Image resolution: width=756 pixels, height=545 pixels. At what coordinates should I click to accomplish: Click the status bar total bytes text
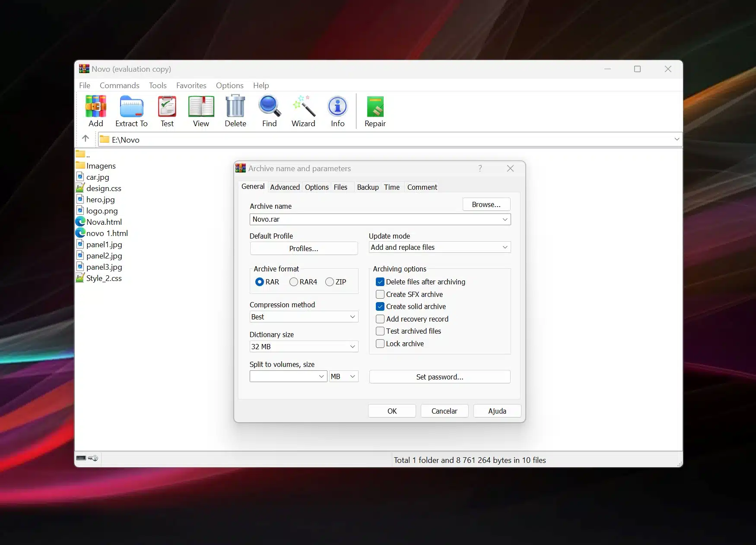pos(470,460)
